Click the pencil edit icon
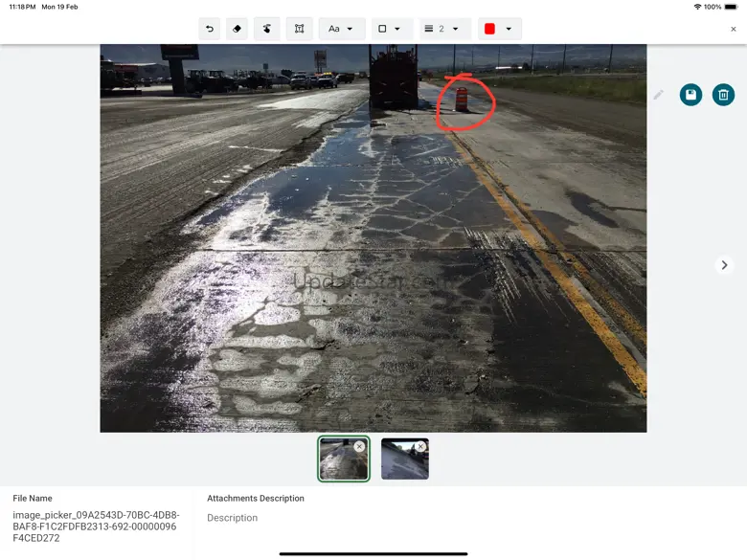Screen dimensions: 747x560 pyautogui.click(x=658, y=95)
